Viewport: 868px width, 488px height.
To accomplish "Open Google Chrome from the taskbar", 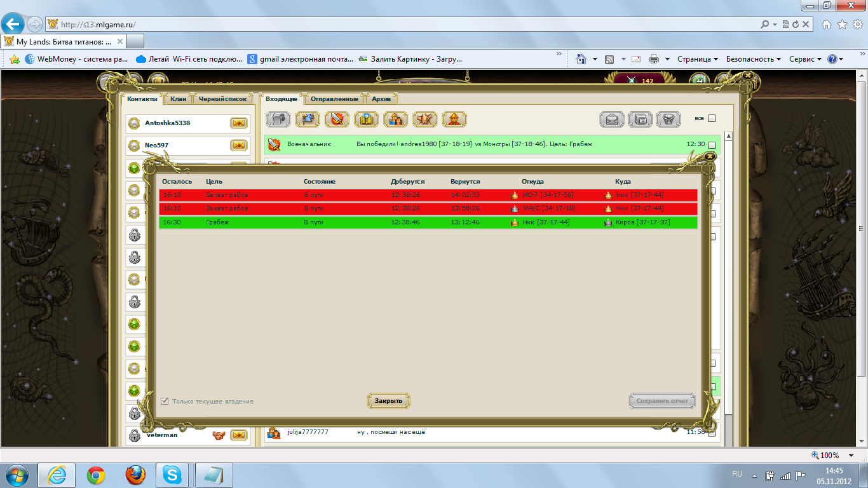I will point(96,475).
